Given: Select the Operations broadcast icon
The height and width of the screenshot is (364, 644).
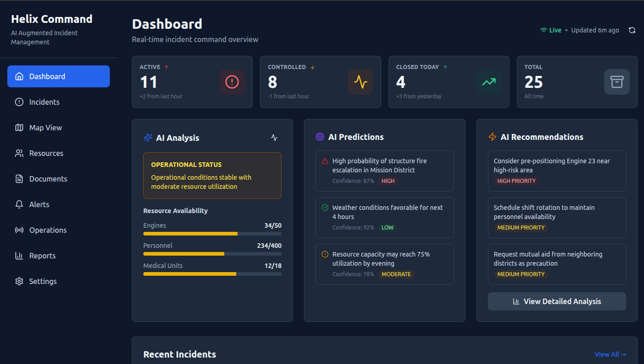Looking at the screenshot, I should click(x=19, y=230).
